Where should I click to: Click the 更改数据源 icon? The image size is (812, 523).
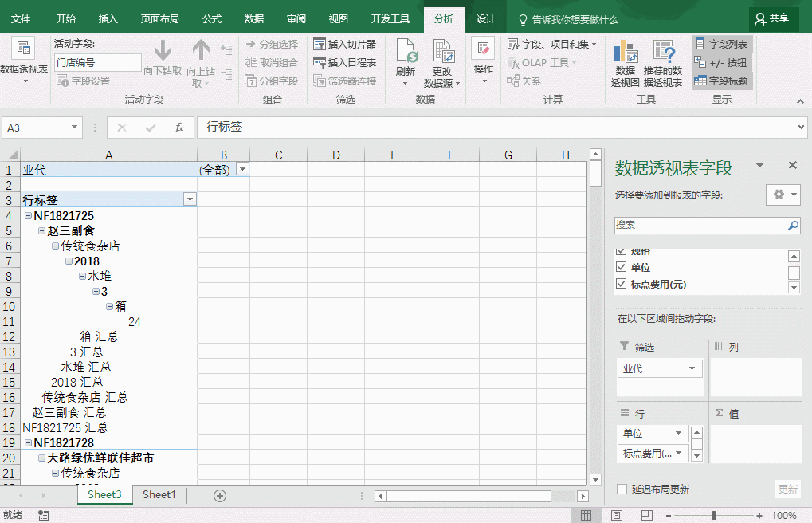pyautogui.click(x=443, y=53)
